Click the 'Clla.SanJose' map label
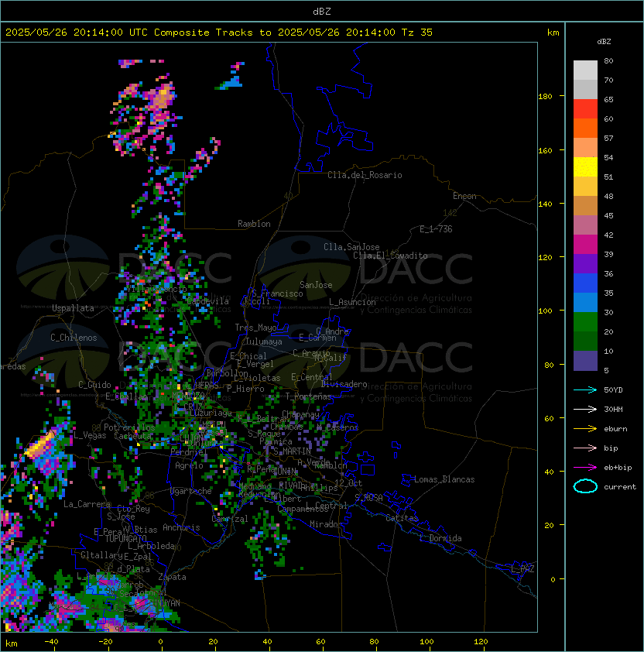 351,247
